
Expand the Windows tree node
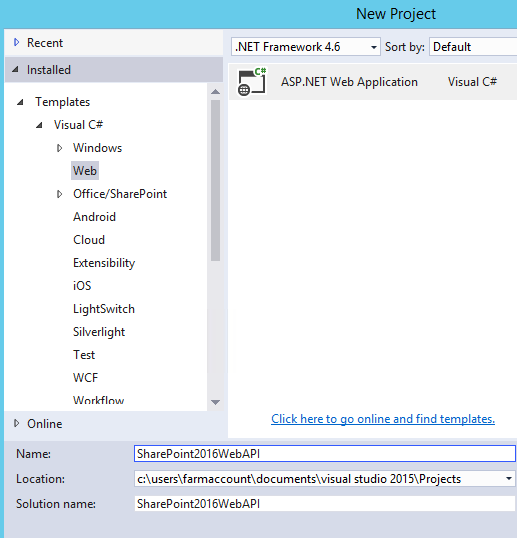pyautogui.click(x=59, y=148)
